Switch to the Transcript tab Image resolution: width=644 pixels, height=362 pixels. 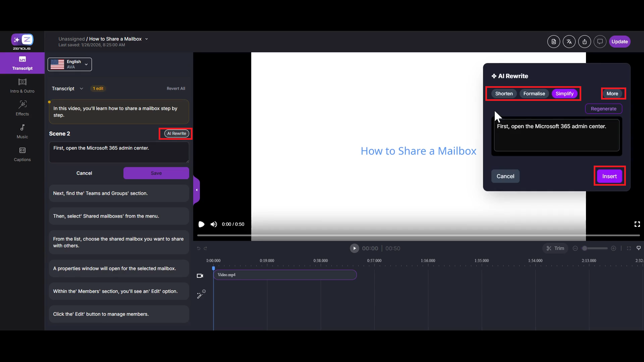22,63
